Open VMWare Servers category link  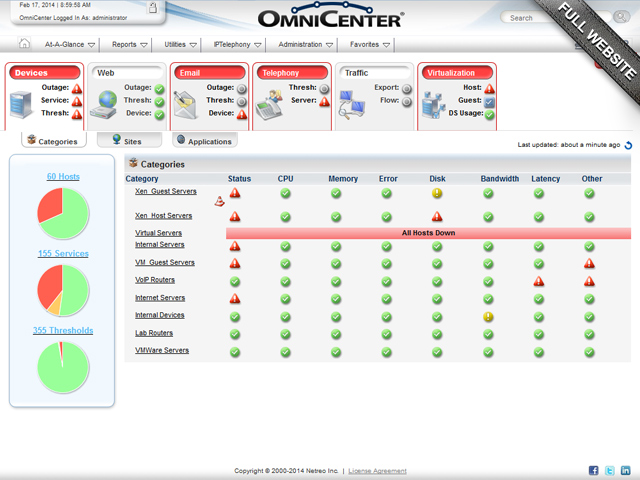(162, 350)
